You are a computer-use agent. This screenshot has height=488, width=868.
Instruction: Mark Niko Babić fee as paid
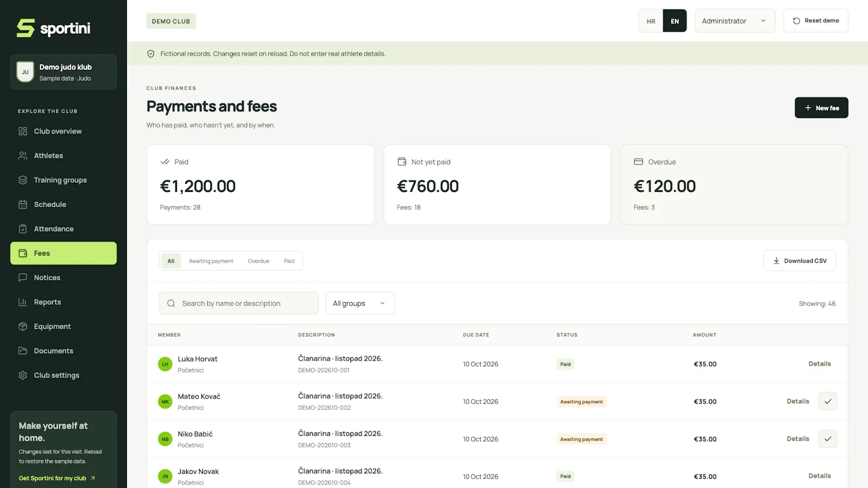coord(828,439)
